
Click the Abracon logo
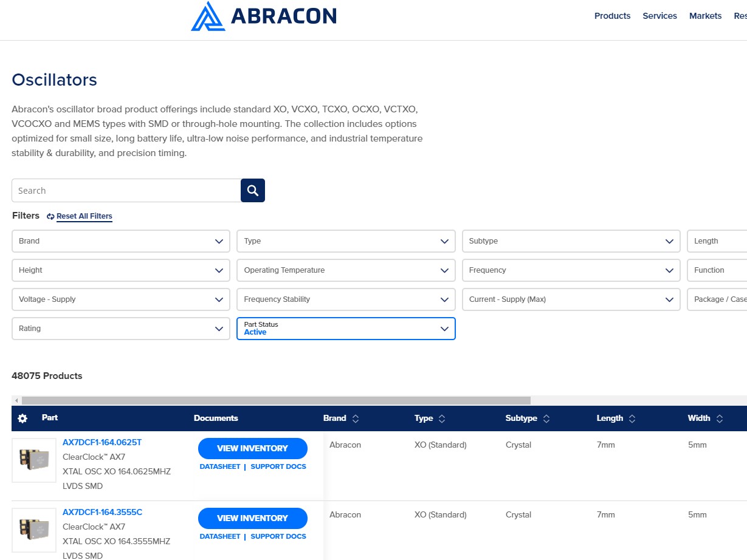click(x=264, y=16)
